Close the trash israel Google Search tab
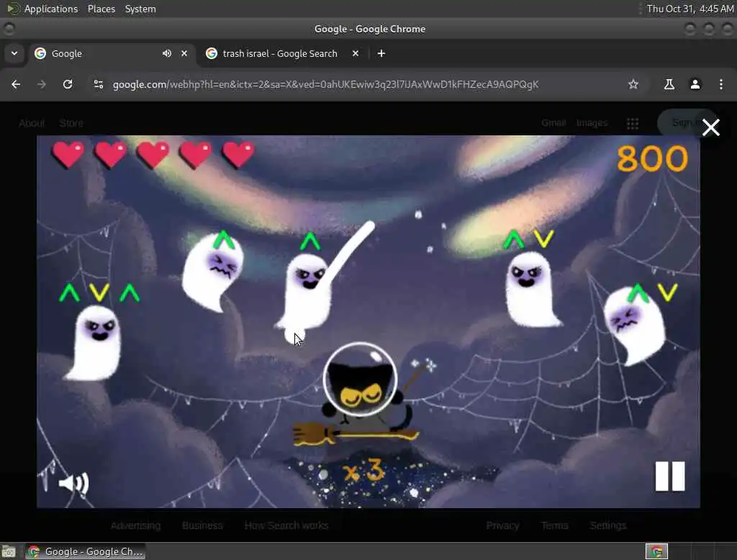This screenshot has width=737, height=560. coord(356,53)
